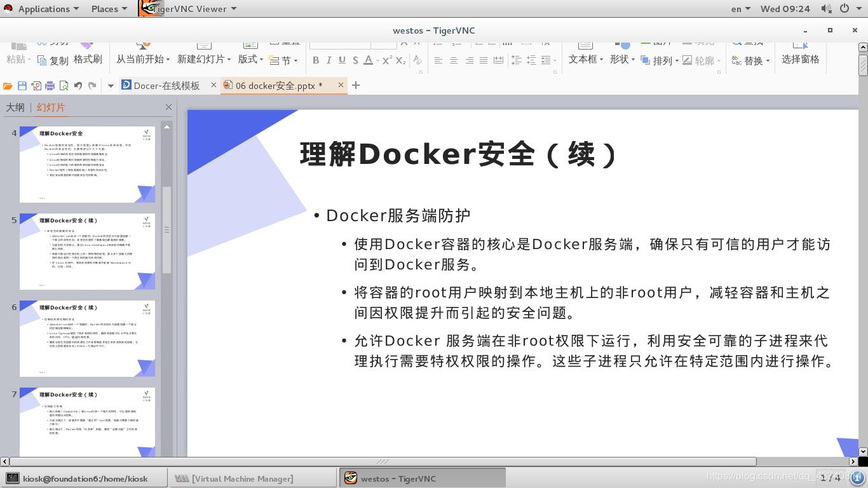The image size is (868, 488).
Task: Activate the Format Painter (格式刷)
Action: pyautogui.click(x=88, y=59)
